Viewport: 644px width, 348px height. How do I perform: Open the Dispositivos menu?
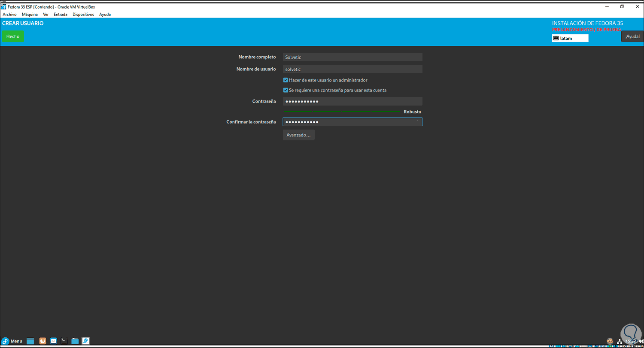[83, 14]
